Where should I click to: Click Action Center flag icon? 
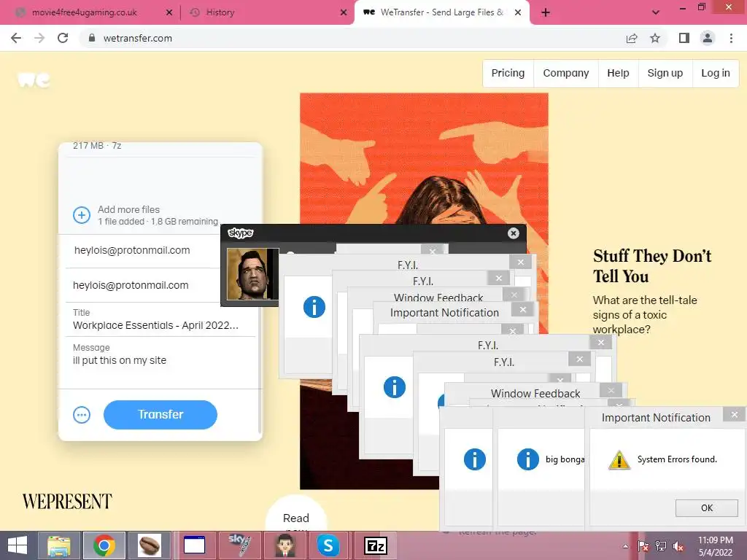point(643,546)
